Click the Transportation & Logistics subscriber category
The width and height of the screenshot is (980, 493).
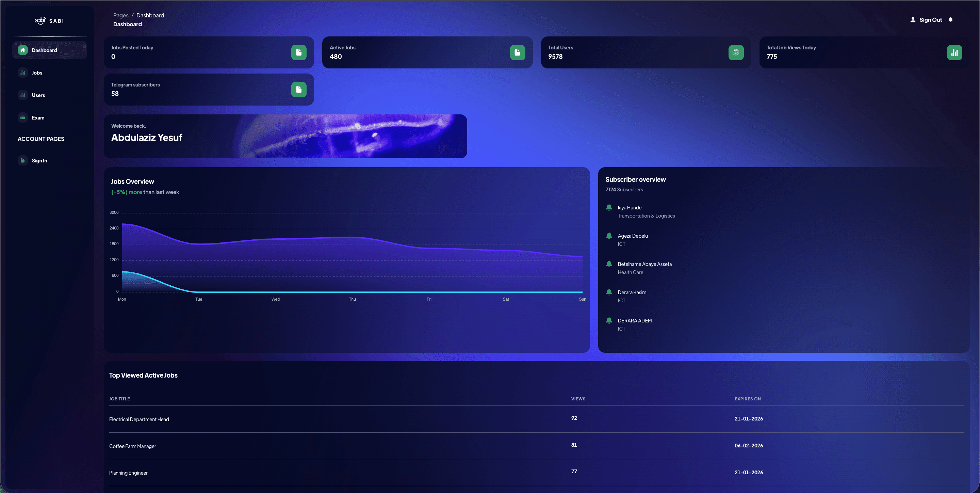646,216
